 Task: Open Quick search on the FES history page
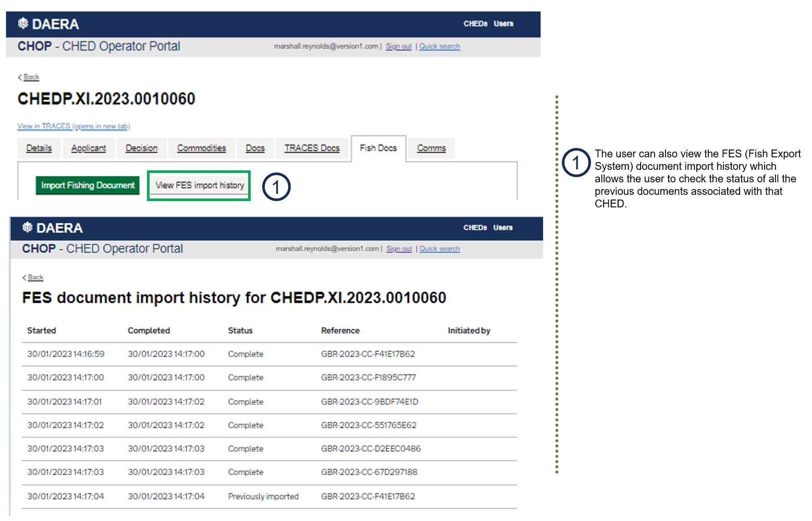click(x=439, y=249)
